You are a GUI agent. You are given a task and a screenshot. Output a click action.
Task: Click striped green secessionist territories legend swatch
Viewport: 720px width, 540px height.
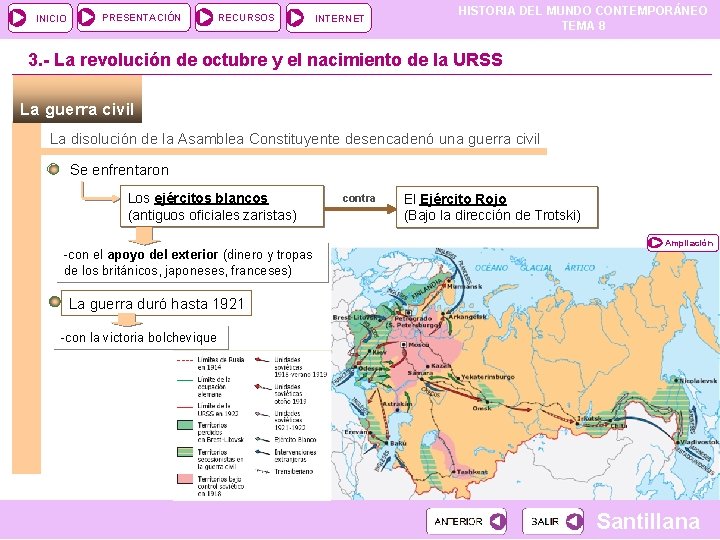click(x=185, y=452)
